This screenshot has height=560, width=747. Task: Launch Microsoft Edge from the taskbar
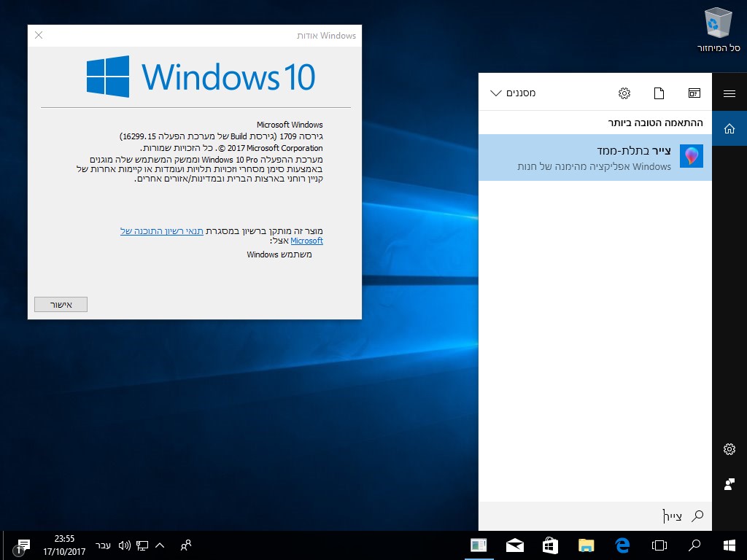[622, 545]
